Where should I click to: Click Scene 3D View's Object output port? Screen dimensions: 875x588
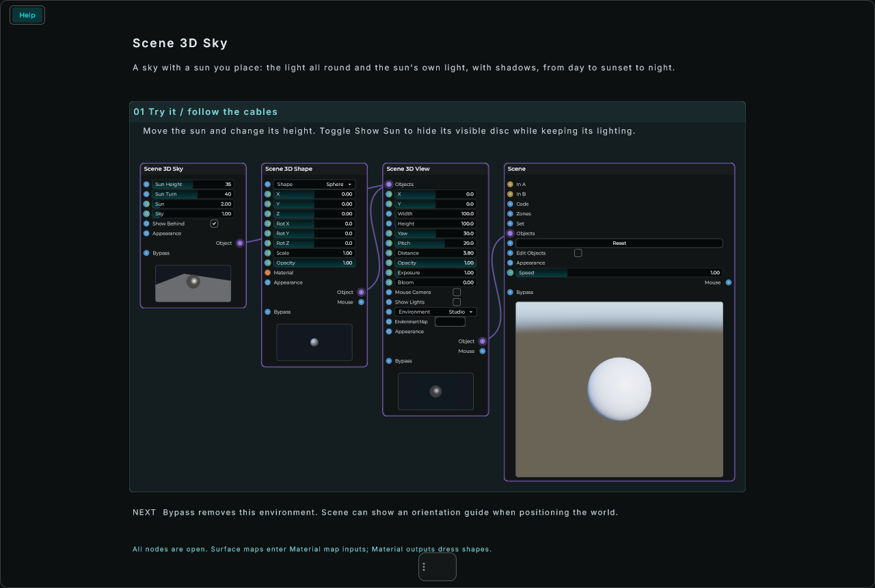(x=483, y=341)
